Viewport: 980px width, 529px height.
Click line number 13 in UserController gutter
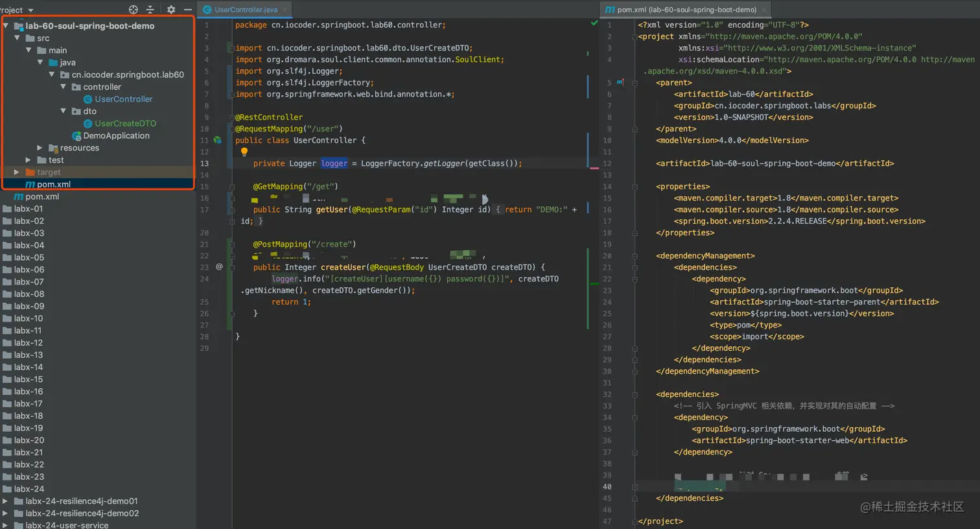[205, 163]
